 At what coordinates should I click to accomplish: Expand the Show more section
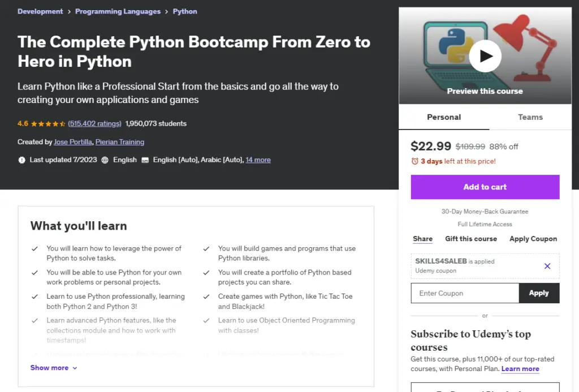(x=53, y=368)
